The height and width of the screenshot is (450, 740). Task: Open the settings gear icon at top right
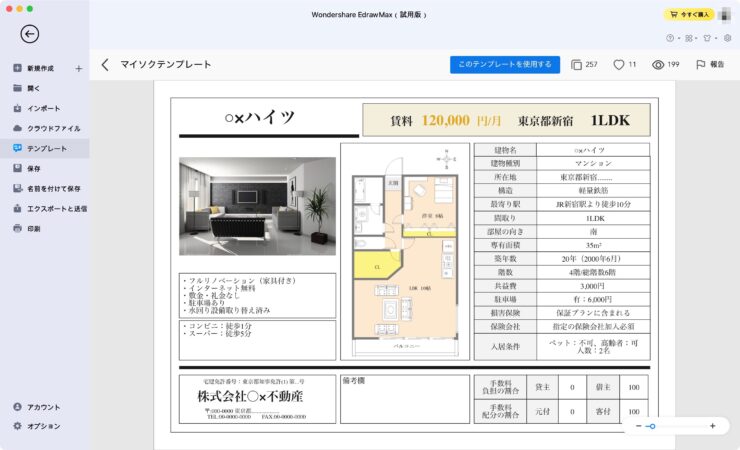pos(727,38)
